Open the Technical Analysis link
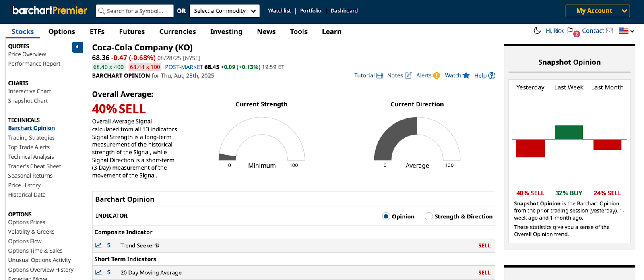 pyautogui.click(x=31, y=157)
